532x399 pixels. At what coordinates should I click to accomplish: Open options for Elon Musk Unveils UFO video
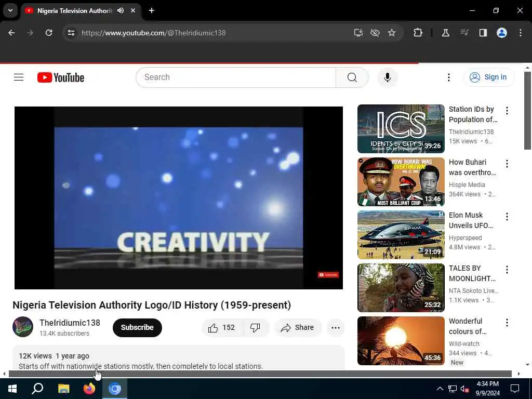(x=507, y=217)
